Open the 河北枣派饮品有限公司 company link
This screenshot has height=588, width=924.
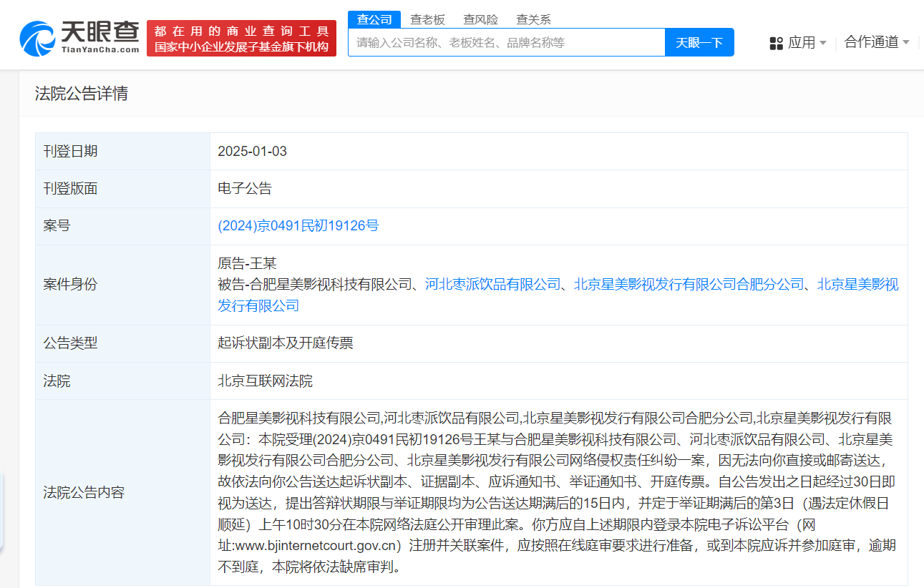(x=493, y=284)
